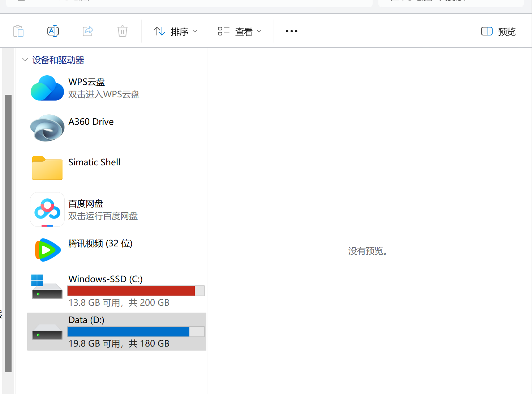The width and height of the screenshot is (532, 394).
Task: Select the A360 Drive icon
Action: (x=47, y=128)
